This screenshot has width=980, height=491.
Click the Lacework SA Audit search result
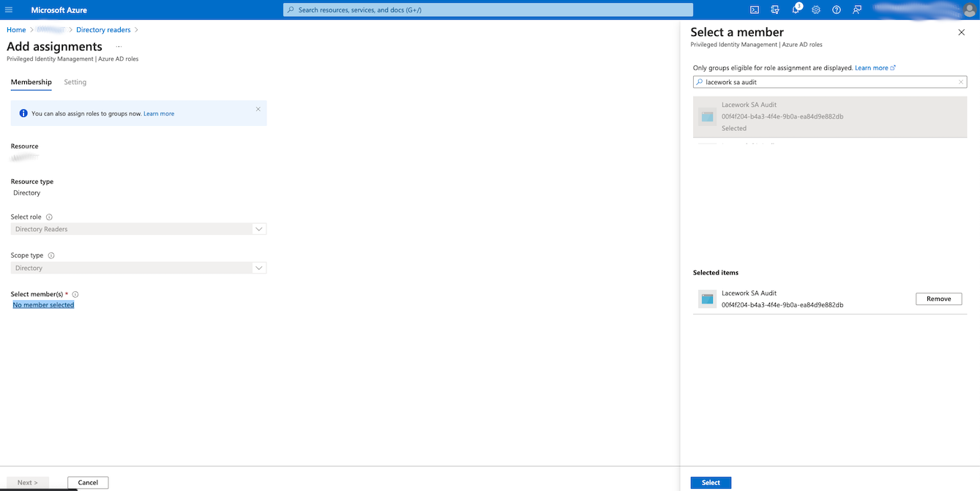pos(829,116)
